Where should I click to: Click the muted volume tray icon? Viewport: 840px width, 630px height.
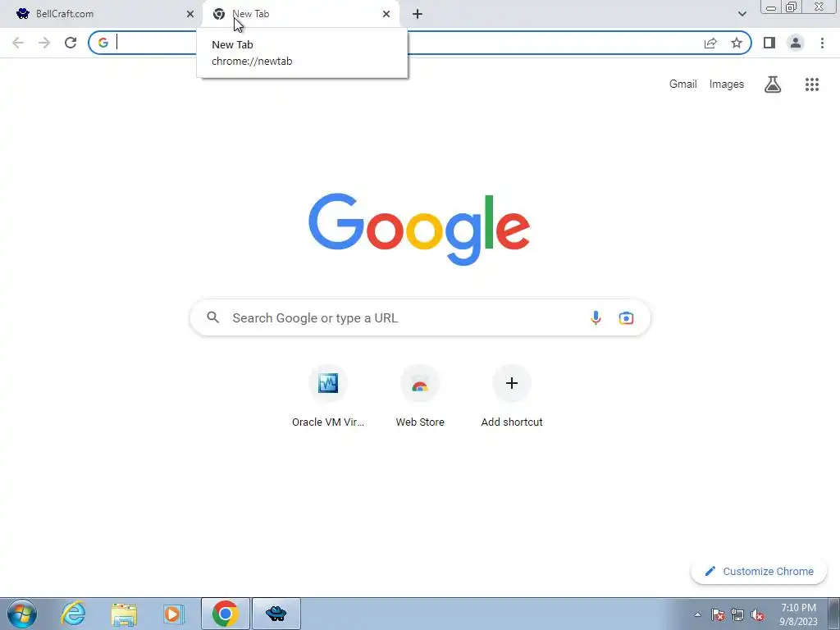tap(757, 614)
